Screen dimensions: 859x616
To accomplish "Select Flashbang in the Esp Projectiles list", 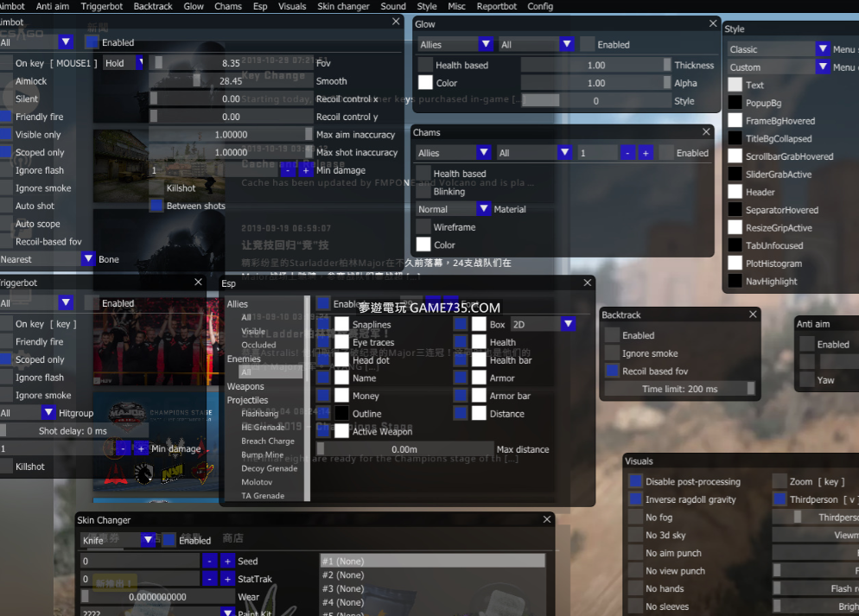I will 260,414.
